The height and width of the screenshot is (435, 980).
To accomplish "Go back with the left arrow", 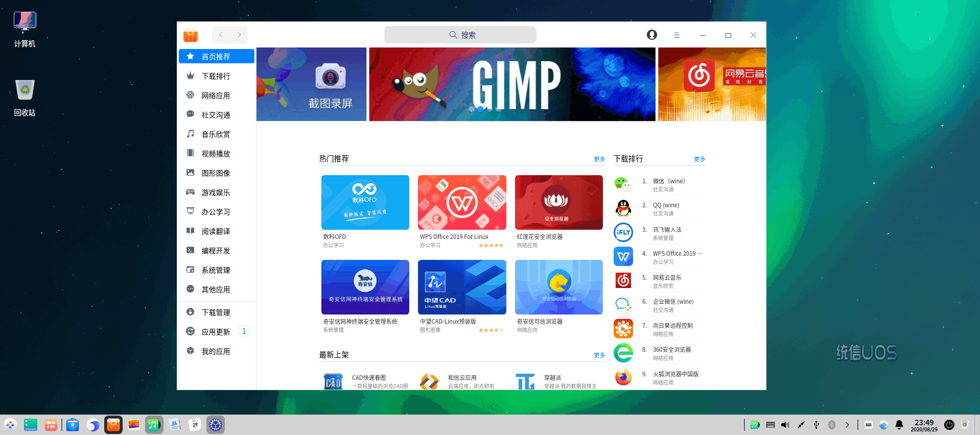I will coord(221,35).
